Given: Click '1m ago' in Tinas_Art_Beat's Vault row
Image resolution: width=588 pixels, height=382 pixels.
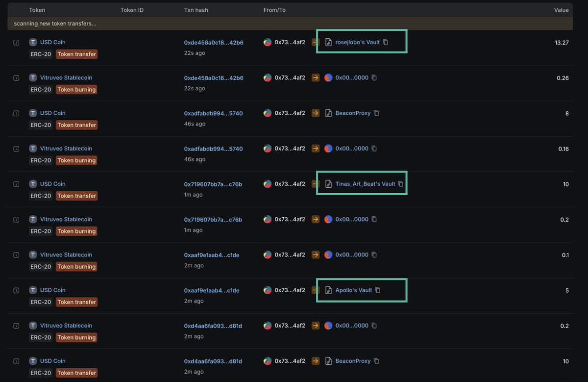Looking at the screenshot, I should [193, 195].
